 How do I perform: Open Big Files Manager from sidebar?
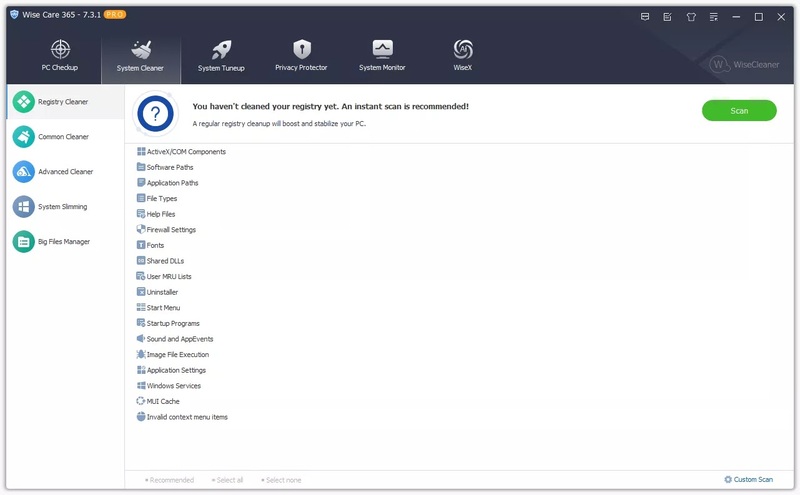(65, 242)
